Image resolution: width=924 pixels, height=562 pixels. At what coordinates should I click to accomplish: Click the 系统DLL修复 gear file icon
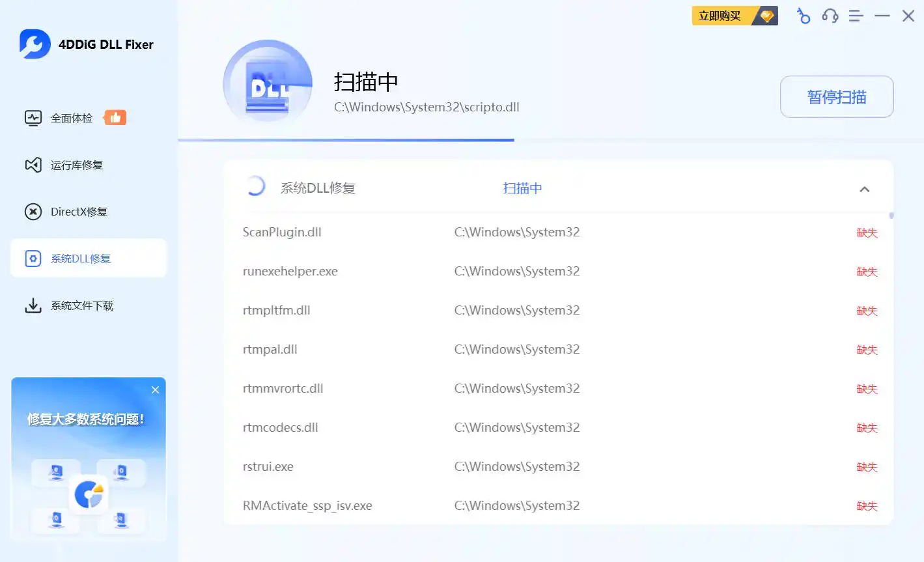click(x=33, y=259)
